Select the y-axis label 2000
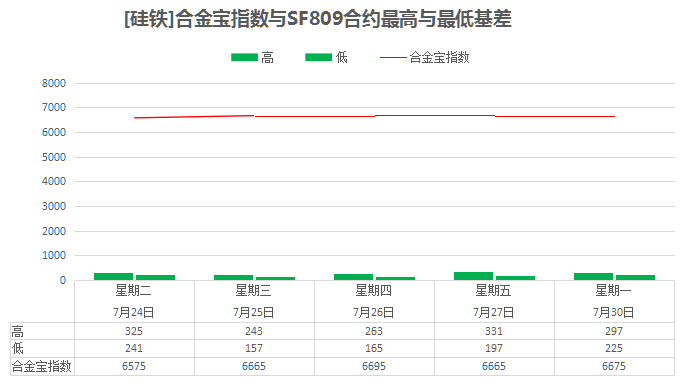The image size is (684, 387). pyautogui.click(x=54, y=231)
